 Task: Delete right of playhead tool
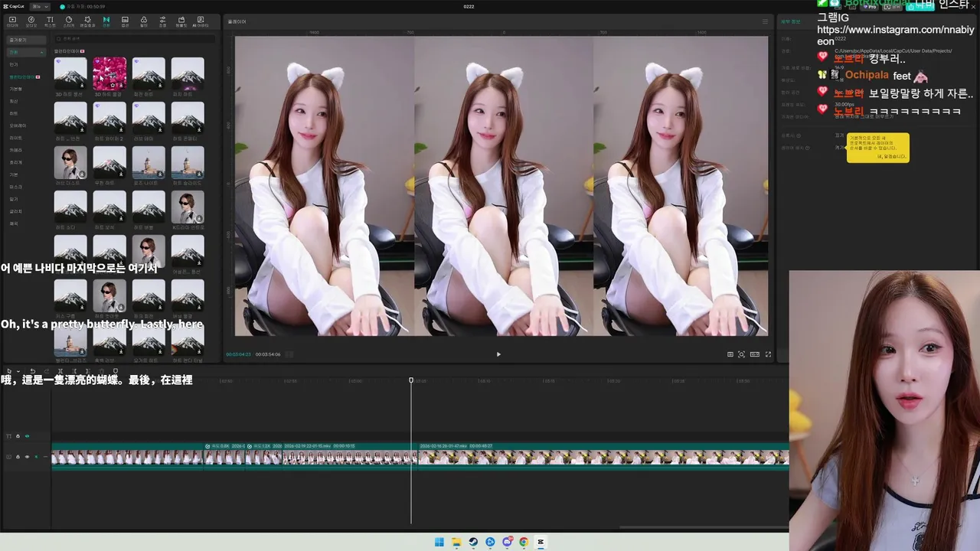tap(87, 371)
